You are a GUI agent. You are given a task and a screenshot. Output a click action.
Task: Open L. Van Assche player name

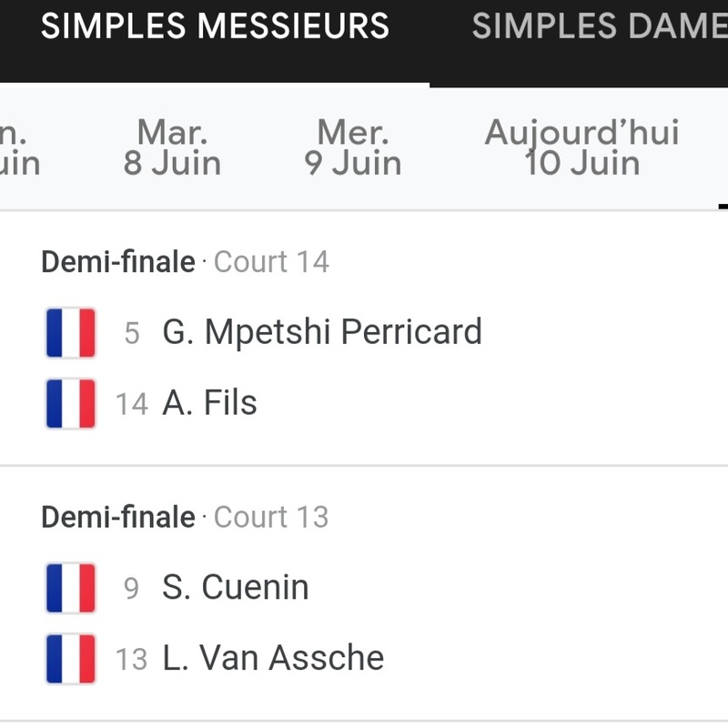(273, 658)
